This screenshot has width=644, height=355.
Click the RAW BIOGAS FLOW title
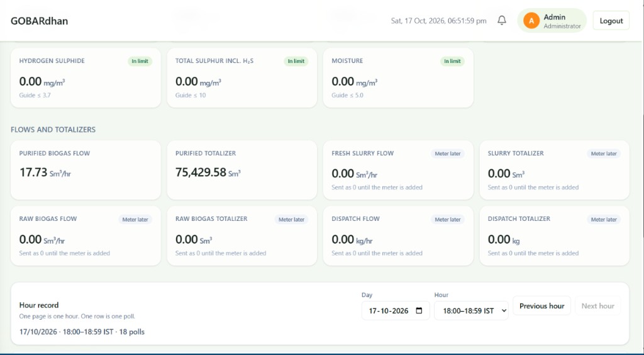click(48, 219)
